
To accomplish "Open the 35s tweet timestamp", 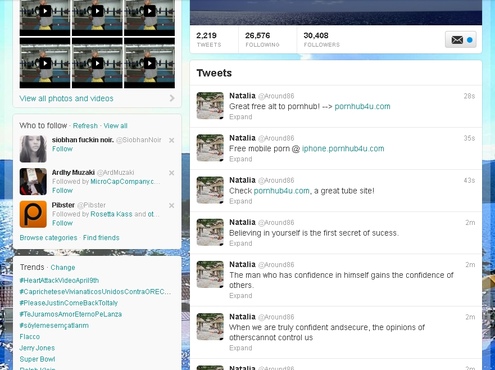I will (x=469, y=138).
